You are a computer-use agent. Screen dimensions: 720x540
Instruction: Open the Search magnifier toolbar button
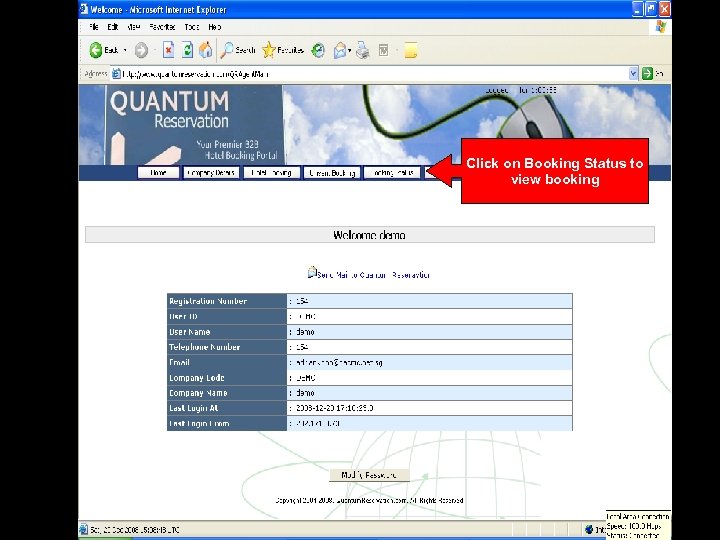click(238, 50)
